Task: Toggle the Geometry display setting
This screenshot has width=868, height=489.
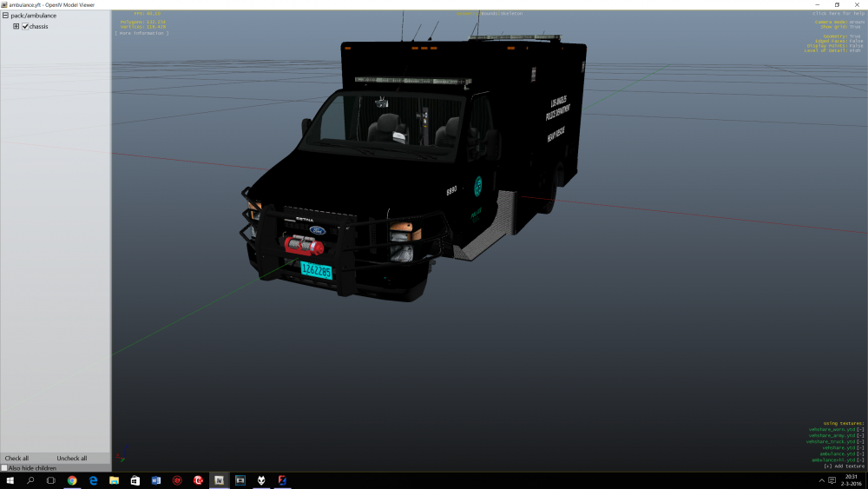Action: 842,36
